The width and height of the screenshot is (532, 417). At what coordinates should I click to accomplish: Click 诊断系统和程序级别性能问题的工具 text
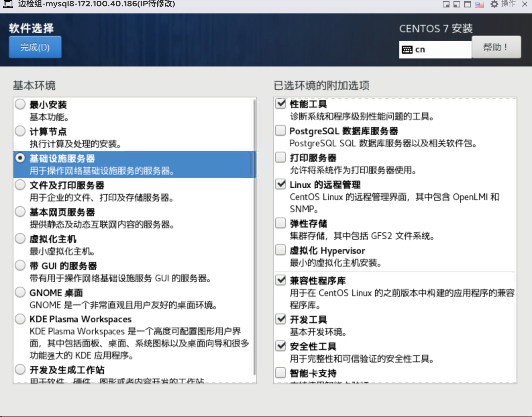(362, 117)
